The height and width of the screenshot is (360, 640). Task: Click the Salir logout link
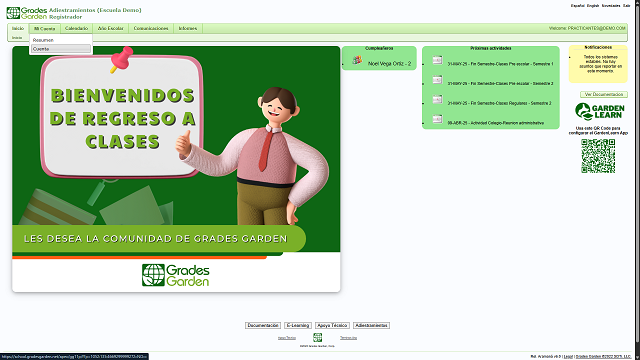[x=627, y=6]
